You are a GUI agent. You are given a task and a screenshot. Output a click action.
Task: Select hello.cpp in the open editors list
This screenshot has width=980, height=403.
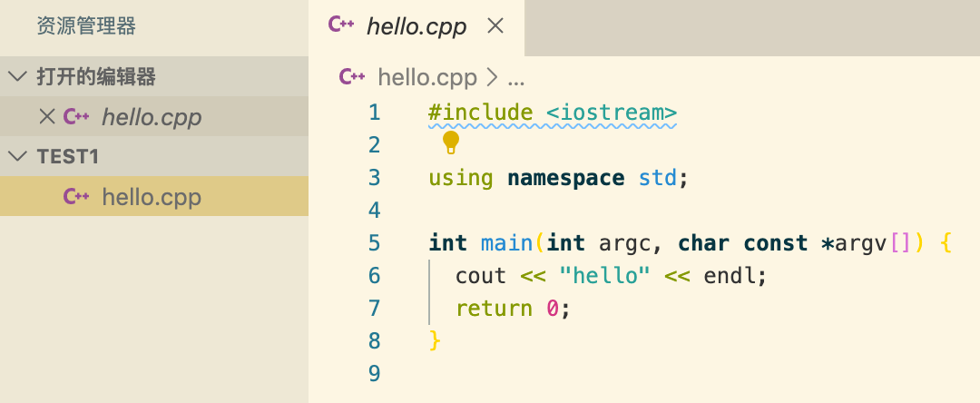(x=153, y=116)
